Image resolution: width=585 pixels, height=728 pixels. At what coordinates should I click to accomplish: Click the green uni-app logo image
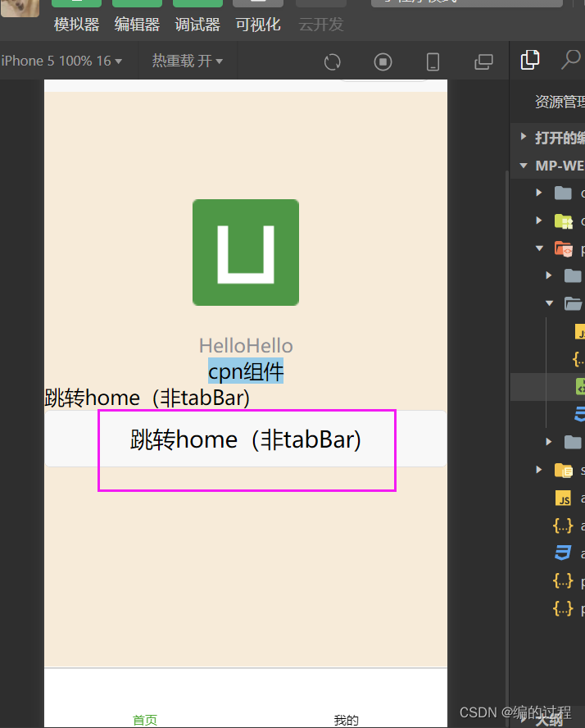tap(246, 253)
